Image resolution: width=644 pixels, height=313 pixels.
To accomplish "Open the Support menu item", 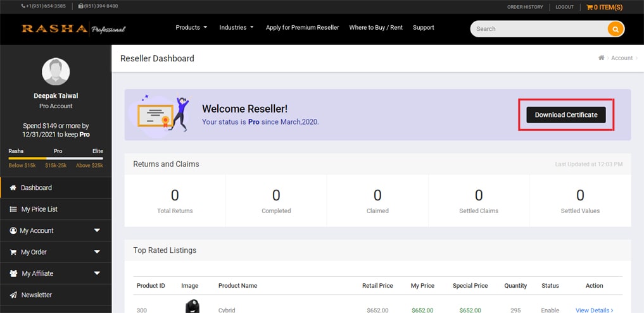I will [x=423, y=28].
